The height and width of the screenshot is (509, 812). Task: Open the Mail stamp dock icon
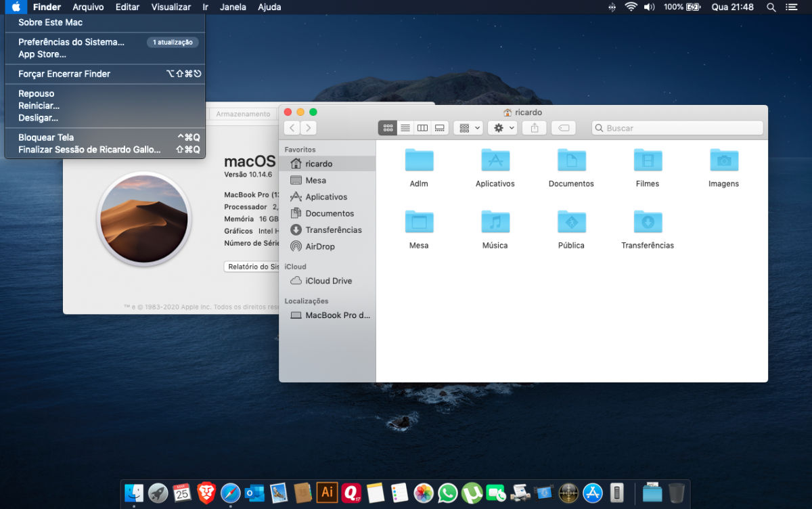(x=279, y=493)
